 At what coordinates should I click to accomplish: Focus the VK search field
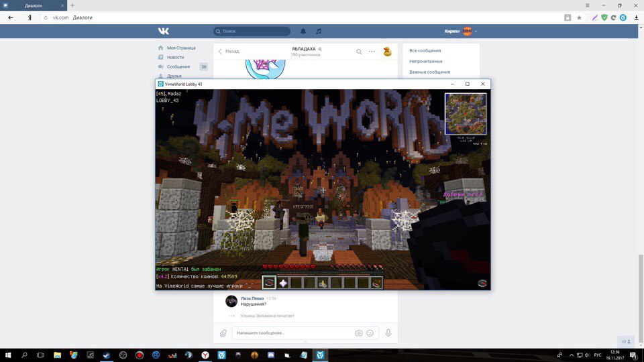252,32
